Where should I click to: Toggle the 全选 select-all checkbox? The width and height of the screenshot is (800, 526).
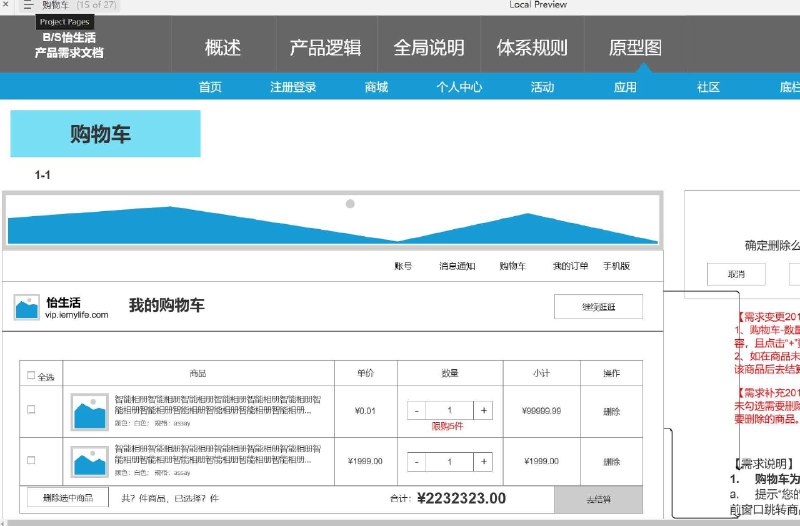tap(31, 375)
